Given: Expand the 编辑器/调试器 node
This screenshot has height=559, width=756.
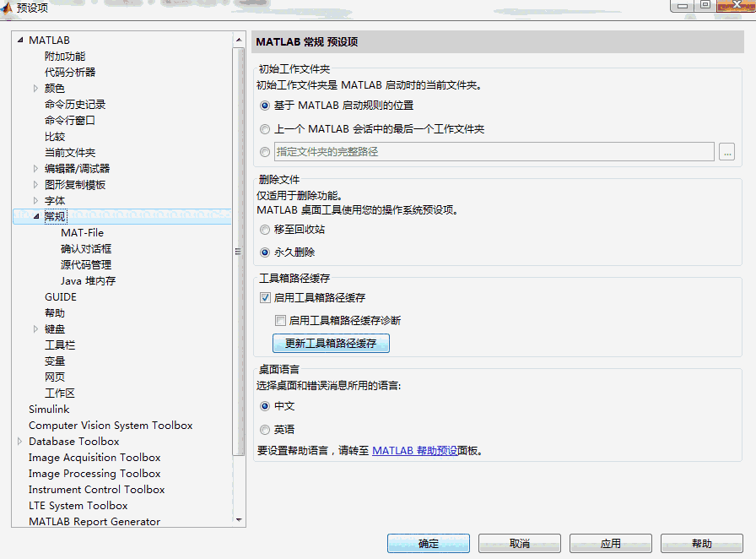Looking at the screenshot, I should tap(35, 169).
